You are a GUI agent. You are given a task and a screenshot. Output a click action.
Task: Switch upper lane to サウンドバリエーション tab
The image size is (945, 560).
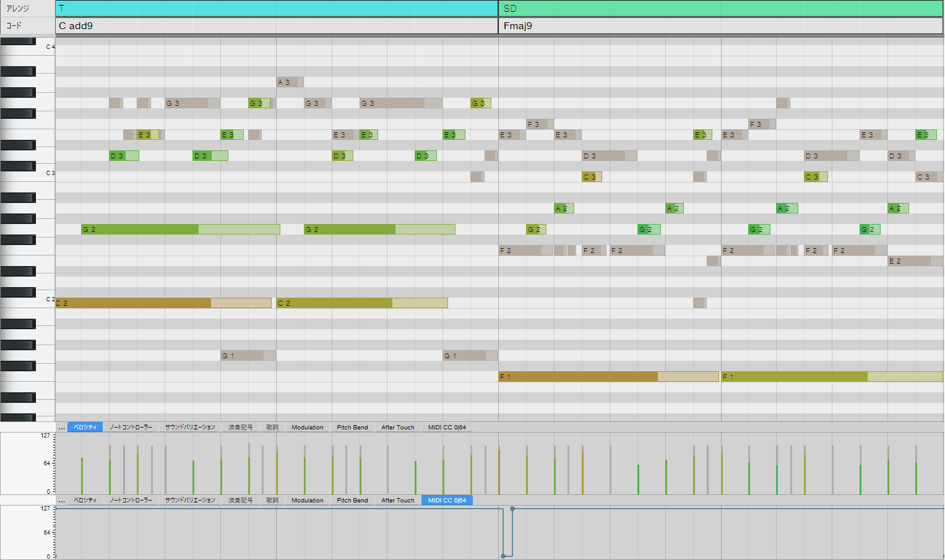[x=190, y=427]
